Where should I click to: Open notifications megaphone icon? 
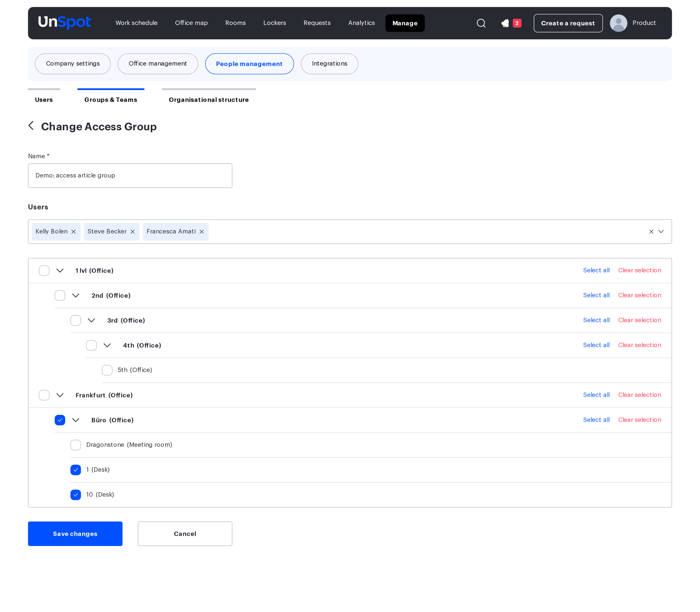[505, 23]
